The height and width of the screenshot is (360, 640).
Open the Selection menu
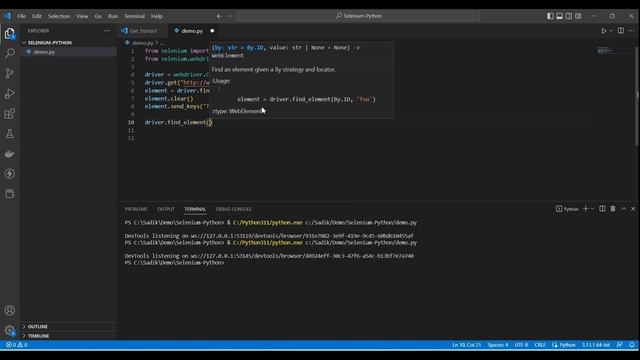(59, 16)
